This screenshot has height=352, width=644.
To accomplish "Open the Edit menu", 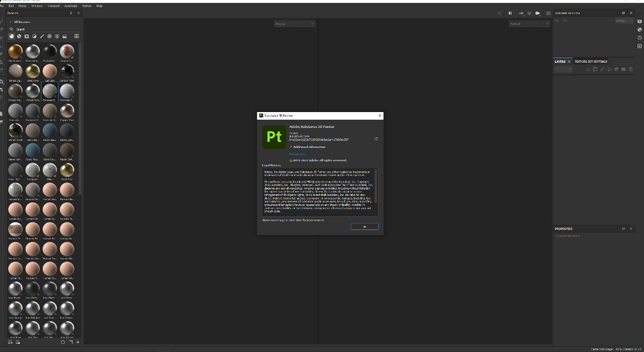I will 11,6.
